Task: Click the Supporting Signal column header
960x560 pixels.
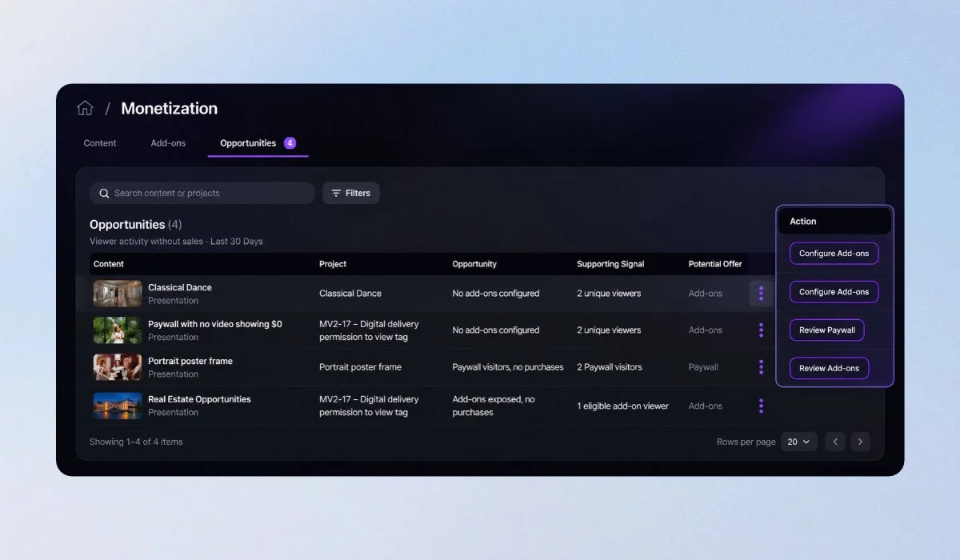Action: 610,264
